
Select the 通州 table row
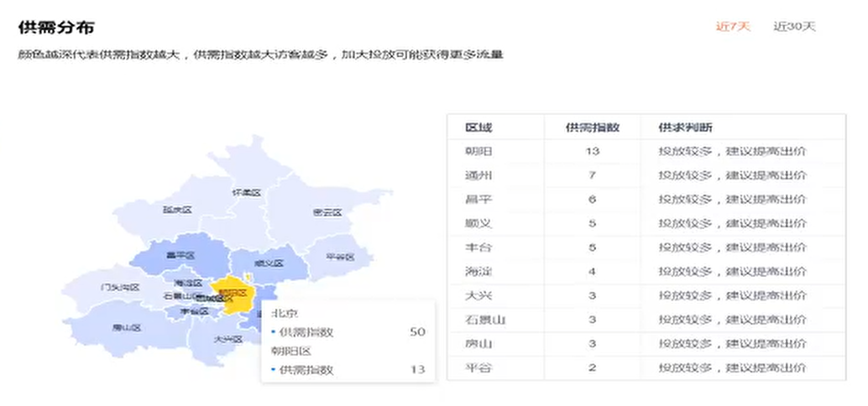(646, 176)
